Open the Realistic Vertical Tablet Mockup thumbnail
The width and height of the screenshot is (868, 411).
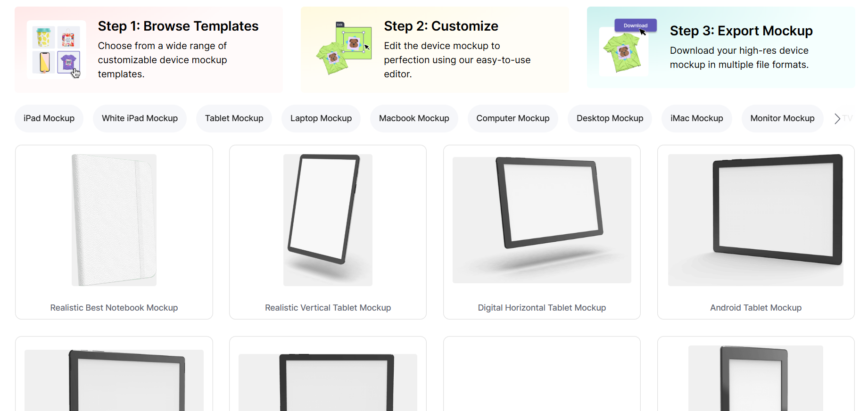(328, 220)
